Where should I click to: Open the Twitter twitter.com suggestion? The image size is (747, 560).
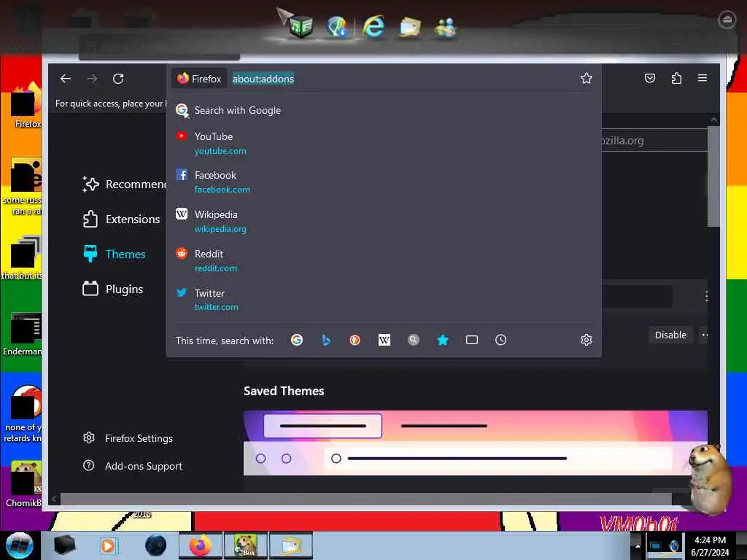pos(384,300)
